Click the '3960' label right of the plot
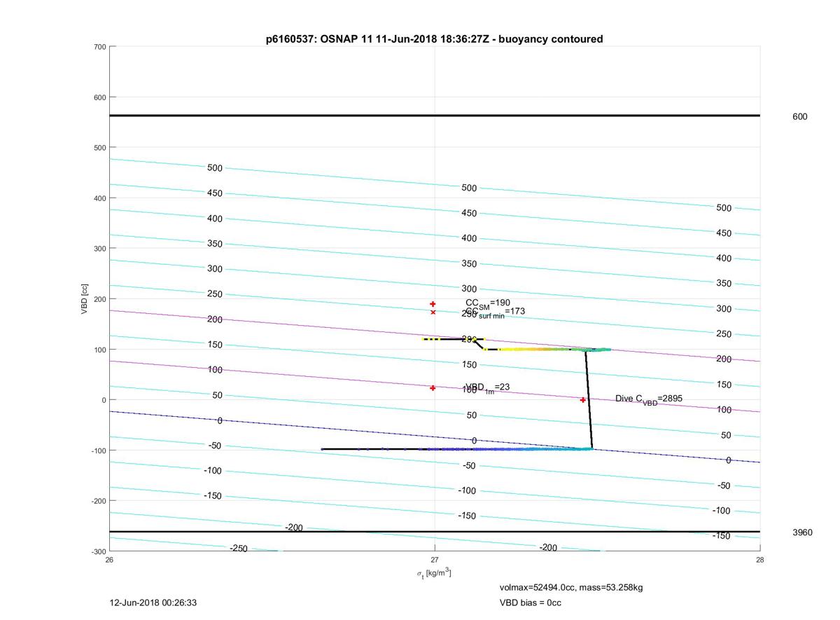Screen dimensions: 840x620 (802, 532)
